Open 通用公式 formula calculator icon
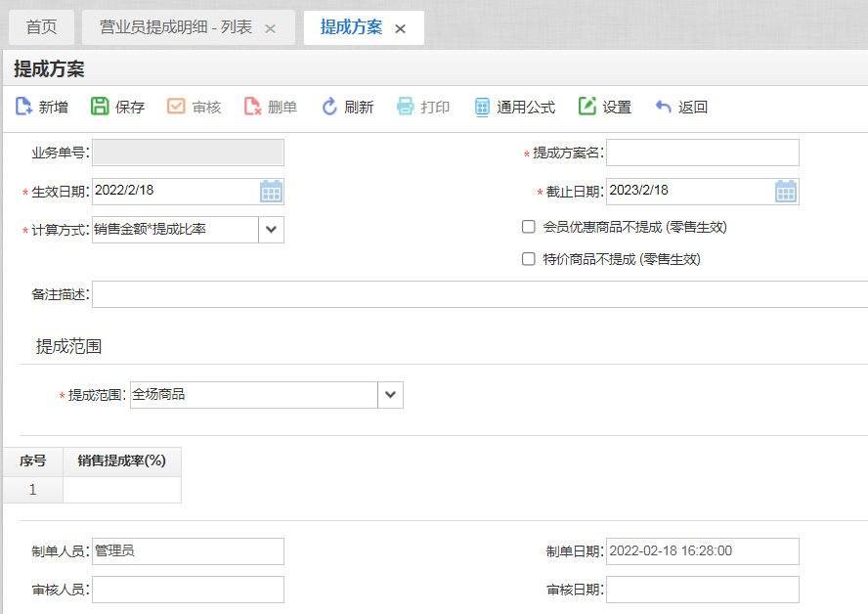The width and height of the screenshot is (868, 614). 482,107
